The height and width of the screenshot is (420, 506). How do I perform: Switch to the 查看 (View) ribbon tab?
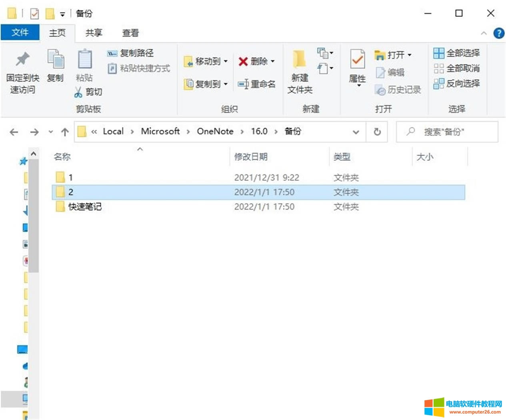click(x=130, y=33)
